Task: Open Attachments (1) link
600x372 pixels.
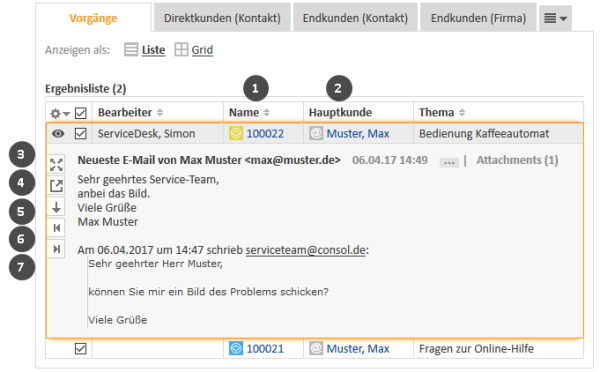Action: click(x=517, y=160)
